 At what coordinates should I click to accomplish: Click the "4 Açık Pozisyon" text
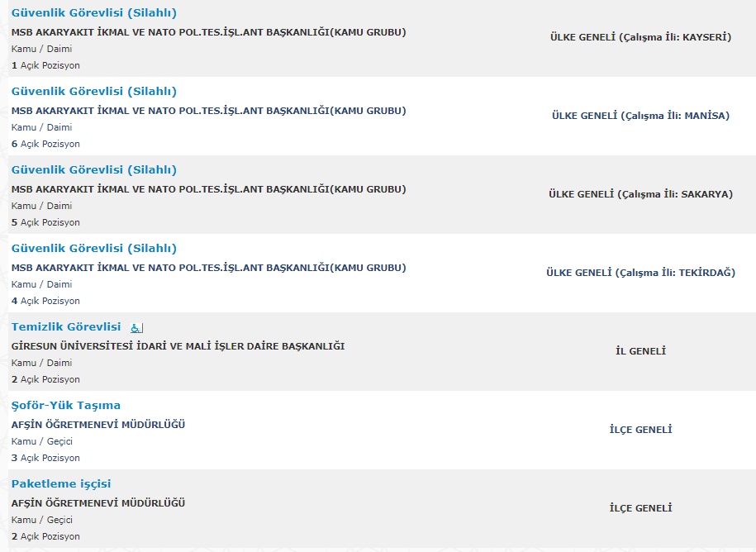(x=45, y=302)
